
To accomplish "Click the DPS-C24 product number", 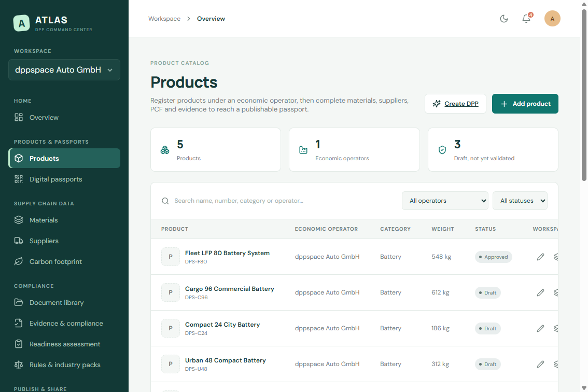I will coord(196,333).
